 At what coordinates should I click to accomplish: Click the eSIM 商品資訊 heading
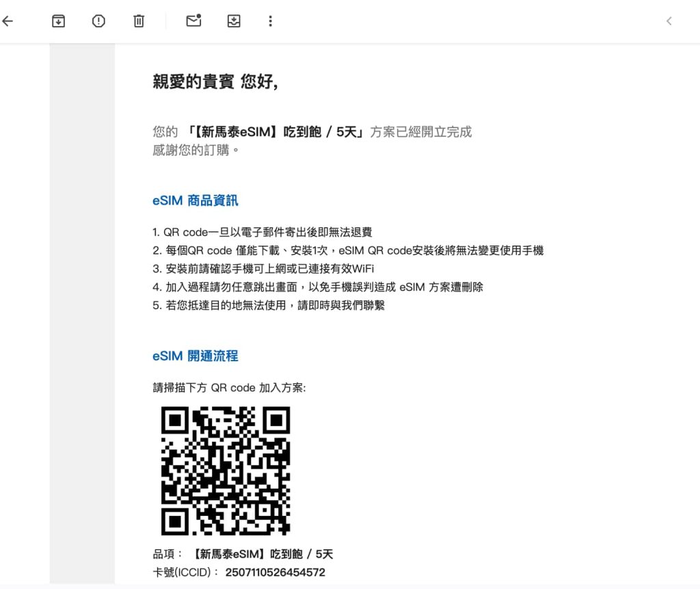195,201
